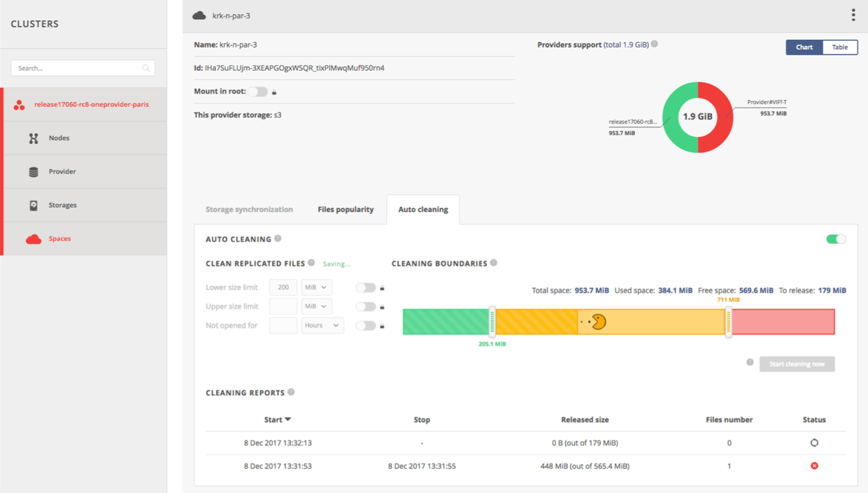The image size is (868, 493).
Task: Click the Nodes icon in the sidebar
Action: click(34, 138)
